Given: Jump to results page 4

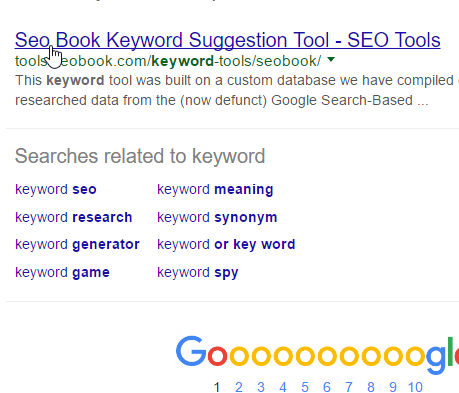Looking at the screenshot, I should 283,387.
